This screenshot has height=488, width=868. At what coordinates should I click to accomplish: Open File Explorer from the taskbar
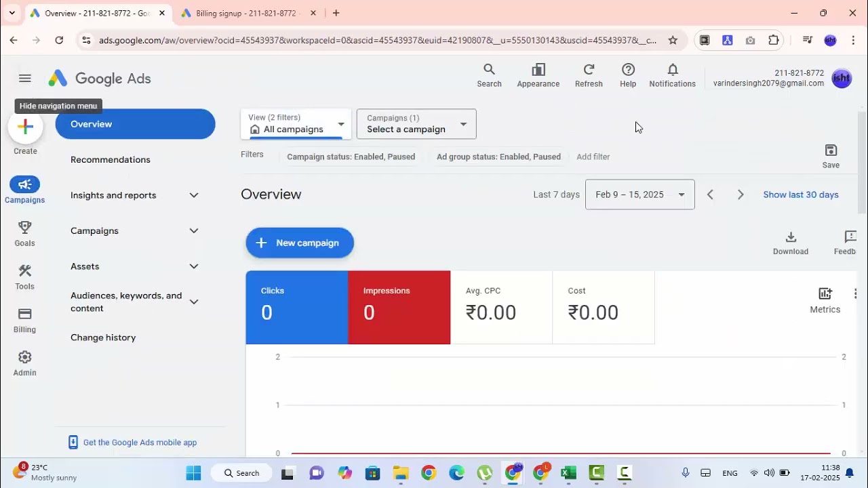pyautogui.click(x=401, y=473)
